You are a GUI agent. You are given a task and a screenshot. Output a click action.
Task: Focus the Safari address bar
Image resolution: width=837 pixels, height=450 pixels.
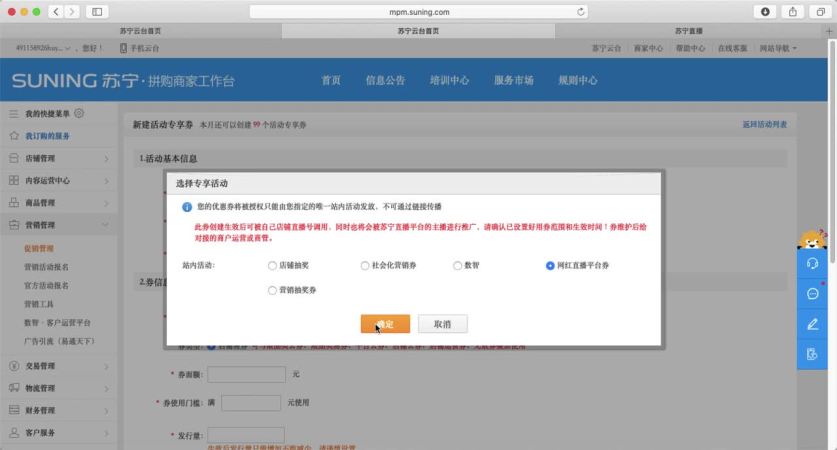(419, 12)
